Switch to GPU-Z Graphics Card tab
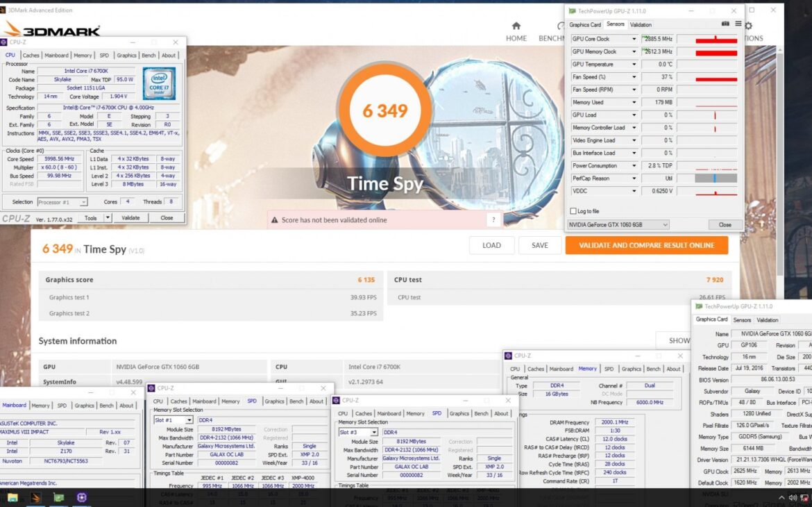This screenshot has height=507, width=812. point(585,25)
